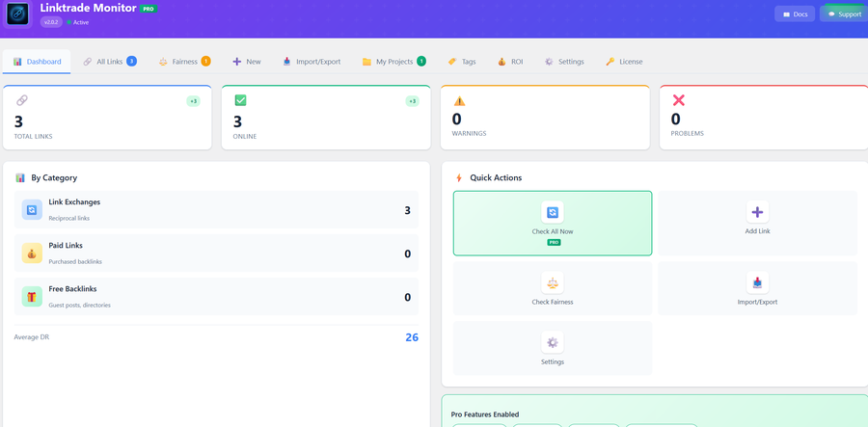868x427 pixels.
Task: Click the Purchased backlinks subtitle
Action: (x=75, y=261)
